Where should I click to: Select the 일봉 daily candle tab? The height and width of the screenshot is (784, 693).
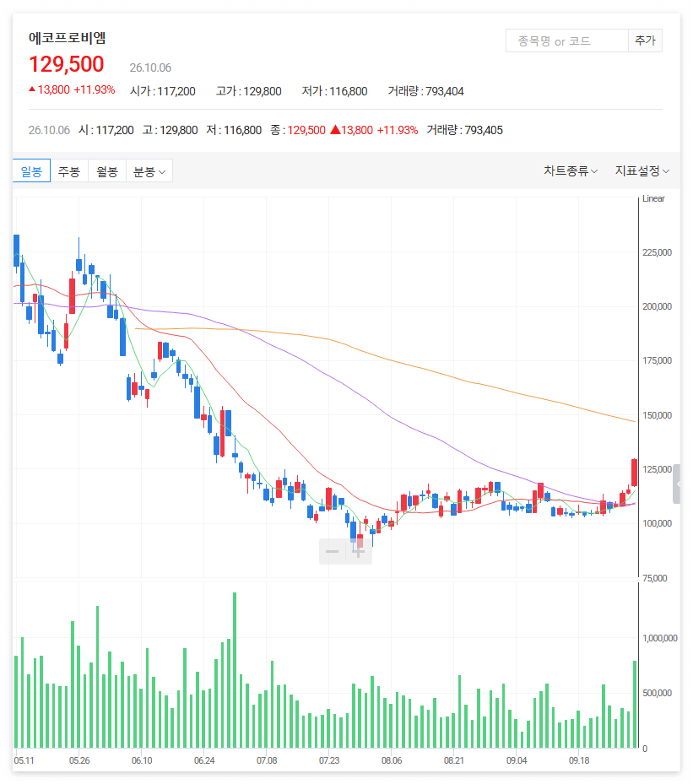31,171
